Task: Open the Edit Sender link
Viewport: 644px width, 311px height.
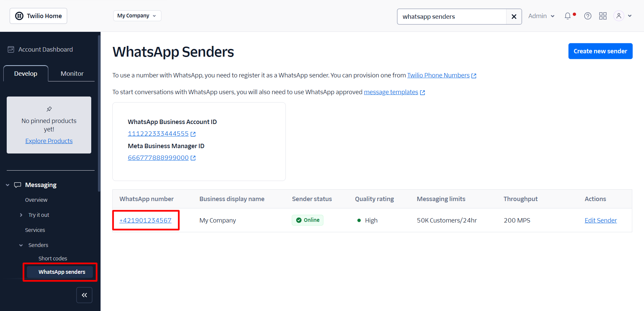Action: pos(600,221)
